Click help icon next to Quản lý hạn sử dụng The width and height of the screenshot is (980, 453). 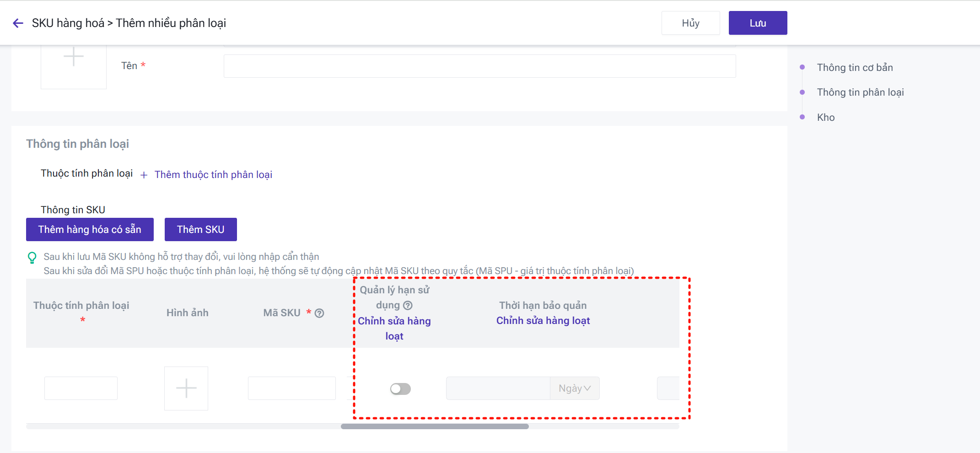(408, 305)
